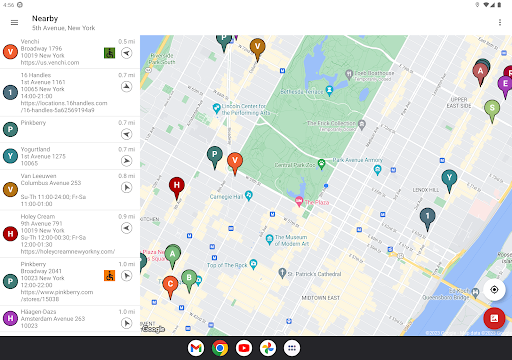
Task: Click the Häagen Dazs purple H avatar
Action: coord(10,318)
